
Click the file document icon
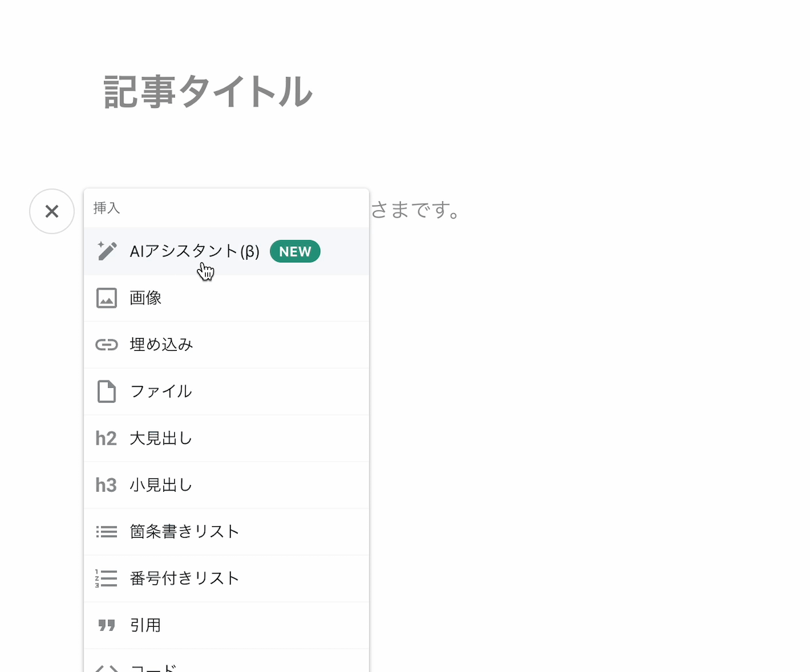tap(107, 391)
